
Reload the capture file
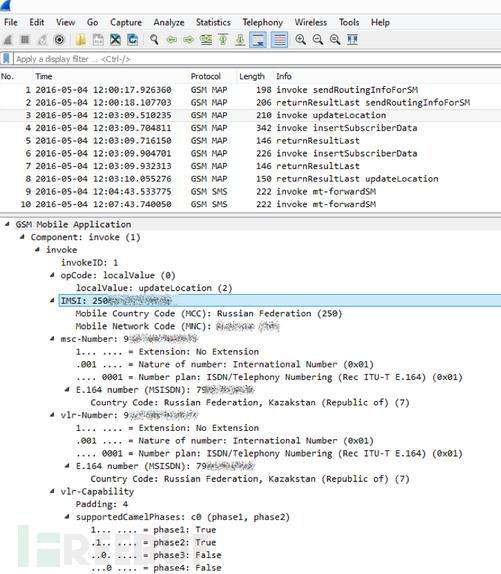click(x=132, y=40)
